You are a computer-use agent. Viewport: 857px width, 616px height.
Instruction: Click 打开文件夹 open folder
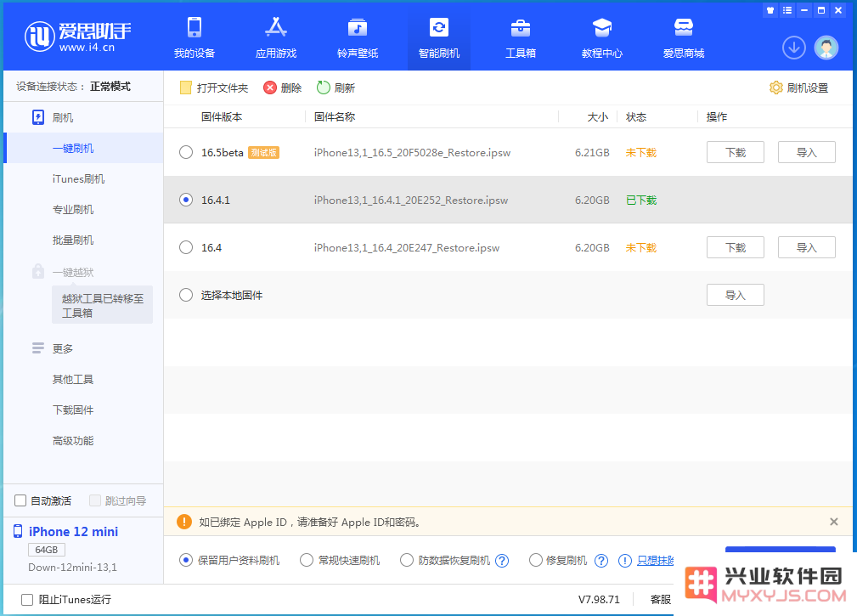[x=214, y=88]
